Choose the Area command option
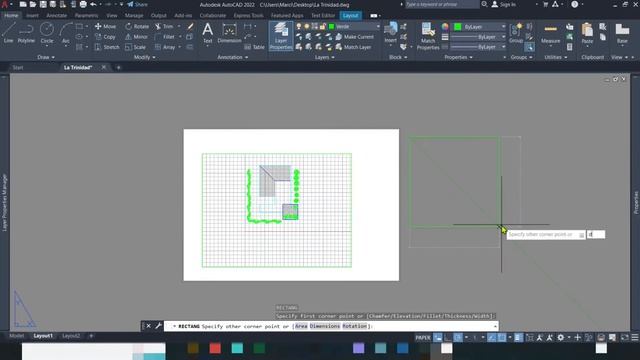Screen dimensions: 640x360 [x=301, y=326]
